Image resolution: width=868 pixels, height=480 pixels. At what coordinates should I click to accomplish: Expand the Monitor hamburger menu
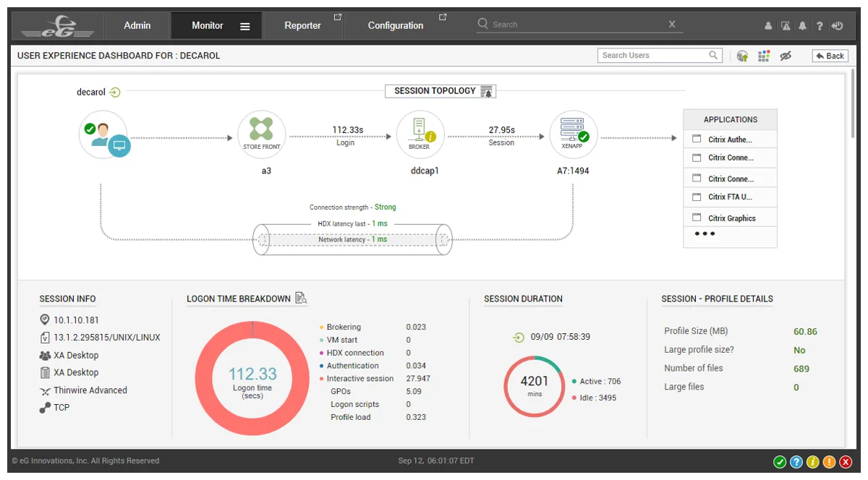[245, 26]
